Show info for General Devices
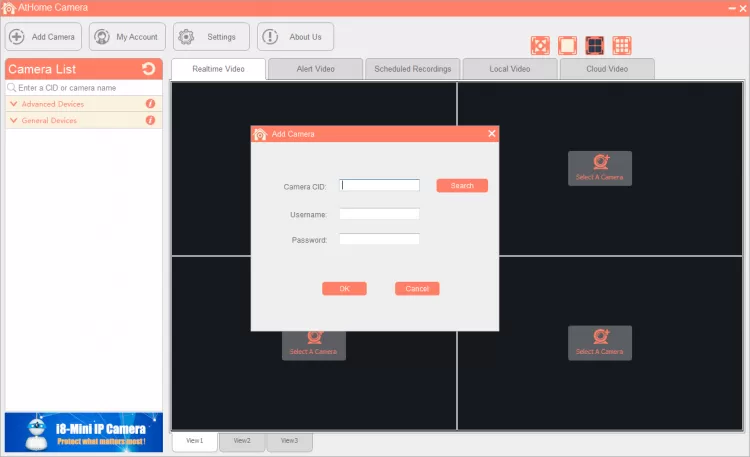Image resolution: width=750 pixels, height=457 pixels. (150, 120)
